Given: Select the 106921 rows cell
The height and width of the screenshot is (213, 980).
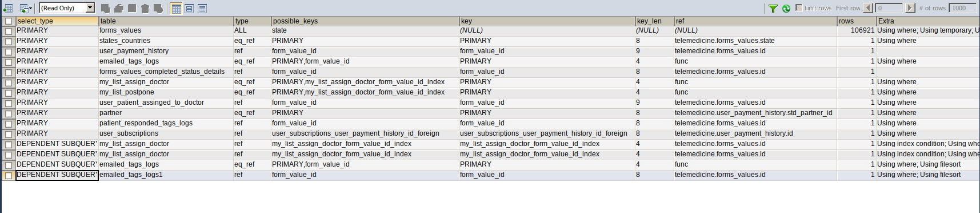Looking at the screenshot, I should (857, 30).
